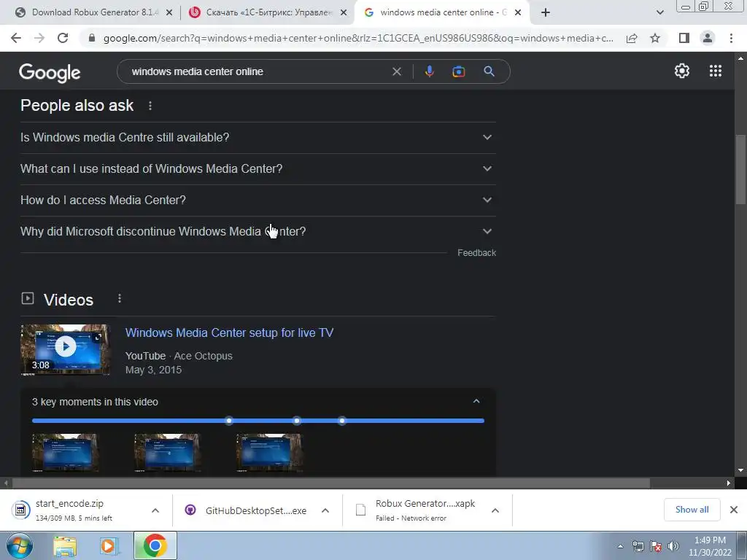Click the Feedback link
The height and width of the screenshot is (560, 747).
(476, 253)
